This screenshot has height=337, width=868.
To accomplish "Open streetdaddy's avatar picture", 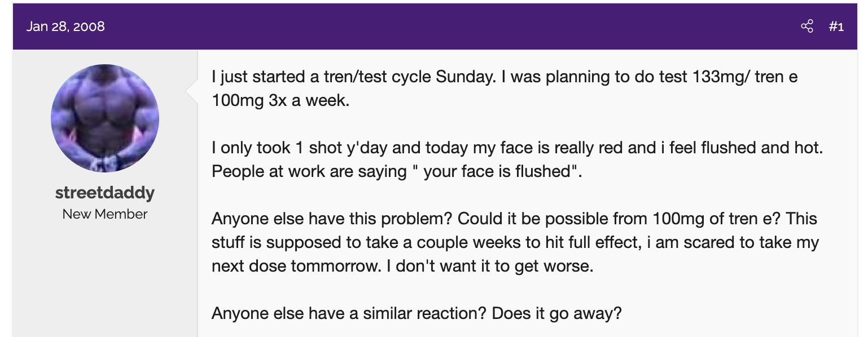I will click(105, 118).
